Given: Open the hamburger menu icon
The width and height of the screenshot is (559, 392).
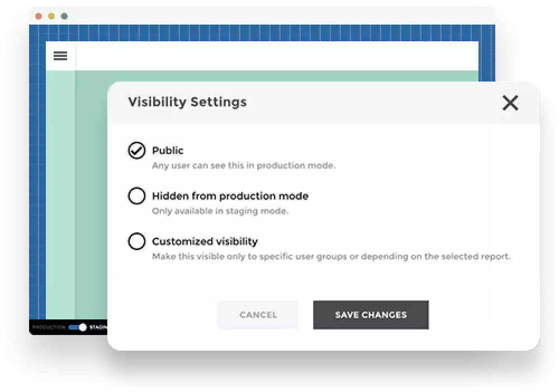Looking at the screenshot, I should 60,56.
